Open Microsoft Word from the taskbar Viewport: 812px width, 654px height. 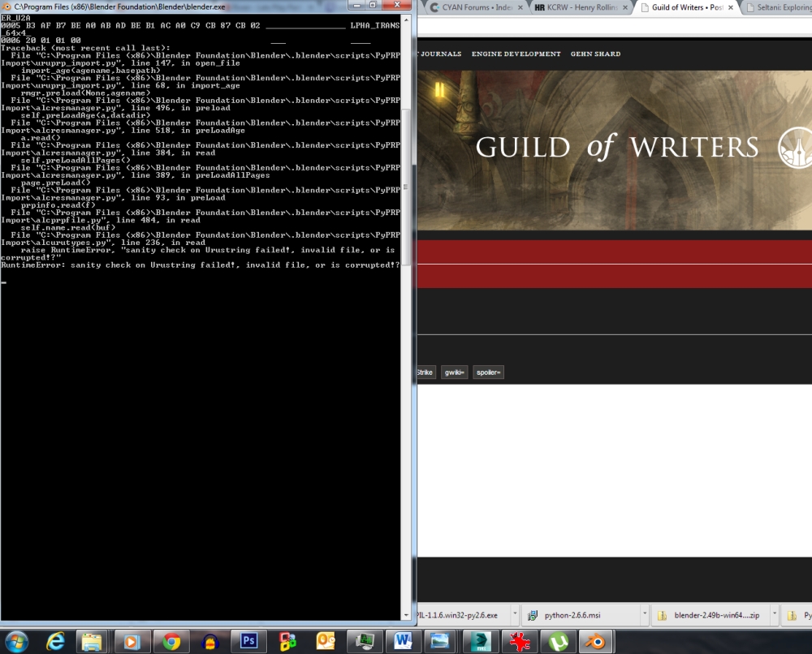click(x=403, y=642)
